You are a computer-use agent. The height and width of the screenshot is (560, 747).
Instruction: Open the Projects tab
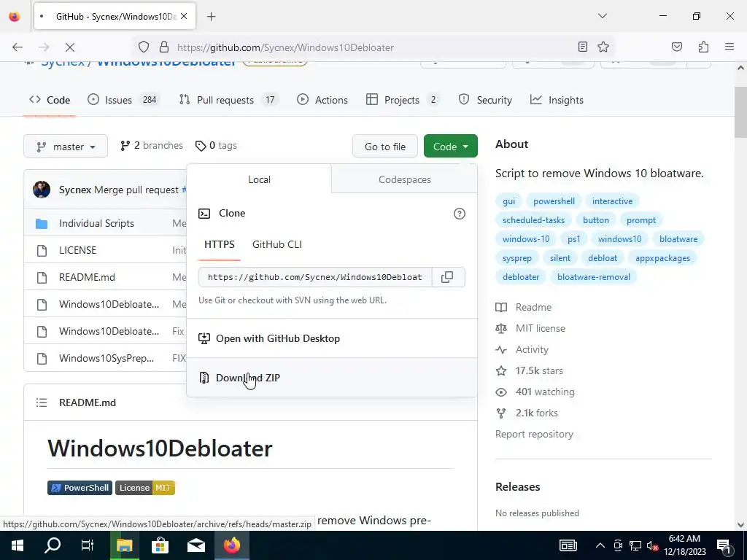coord(403,100)
